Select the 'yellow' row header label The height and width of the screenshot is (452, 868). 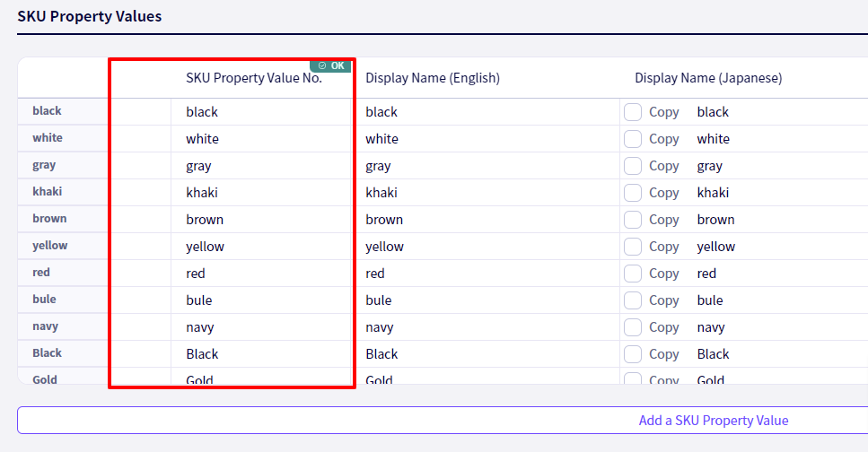pos(50,246)
